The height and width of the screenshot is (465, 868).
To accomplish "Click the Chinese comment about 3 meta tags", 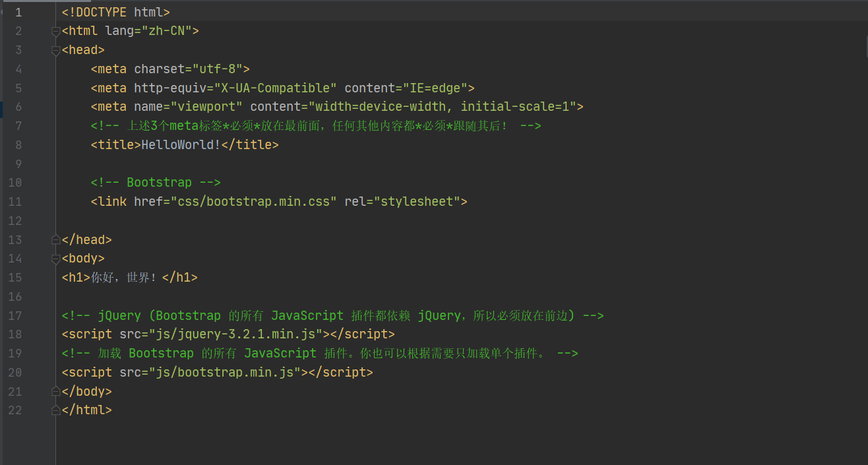I will pyautogui.click(x=316, y=126).
